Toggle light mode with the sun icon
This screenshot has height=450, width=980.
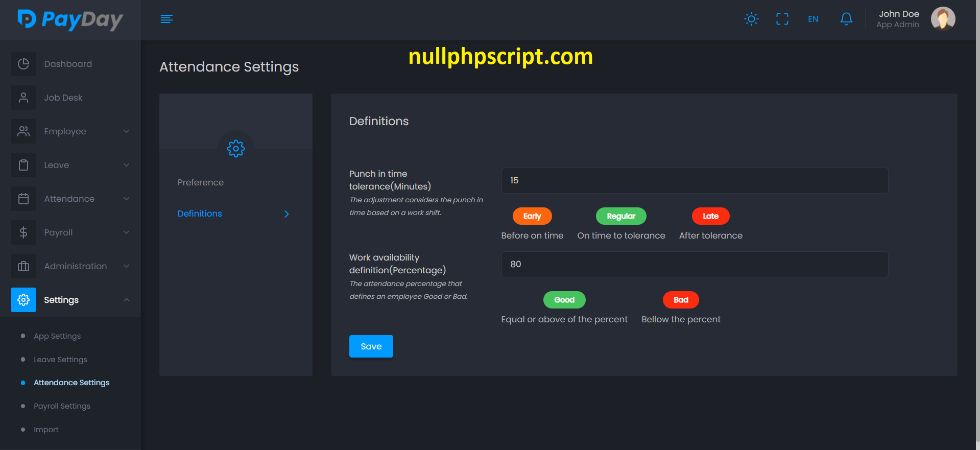(751, 19)
